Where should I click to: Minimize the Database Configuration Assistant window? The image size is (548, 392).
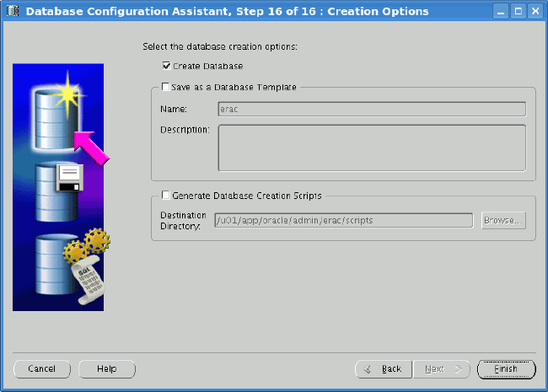coord(502,12)
